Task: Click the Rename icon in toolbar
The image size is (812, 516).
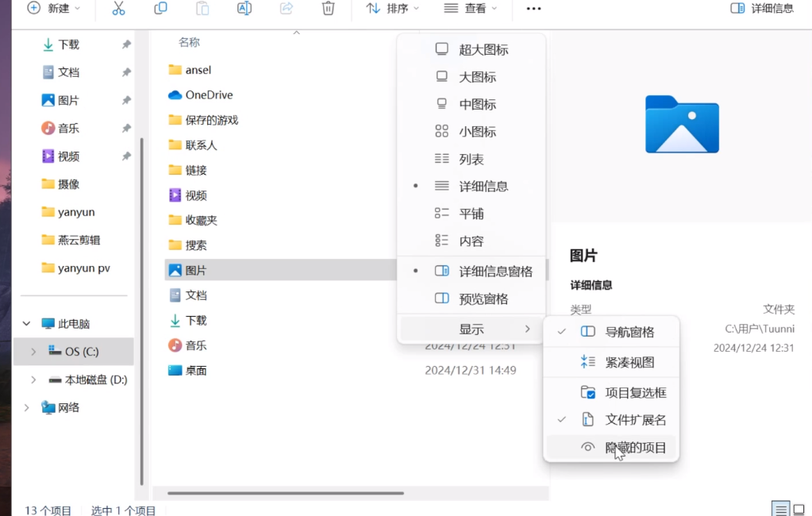Action: pyautogui.click(x=244, y=9)
